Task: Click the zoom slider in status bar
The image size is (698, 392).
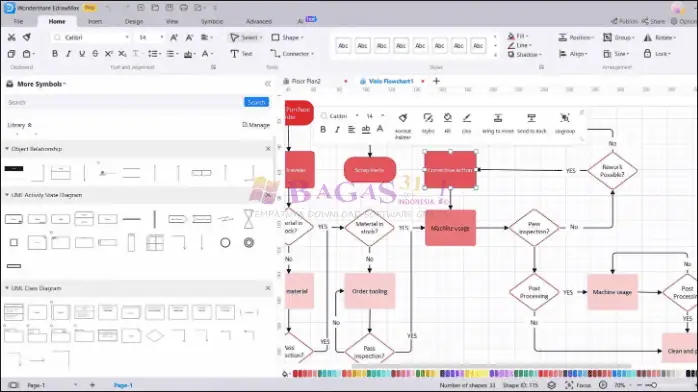Action: tap(653, 385)
